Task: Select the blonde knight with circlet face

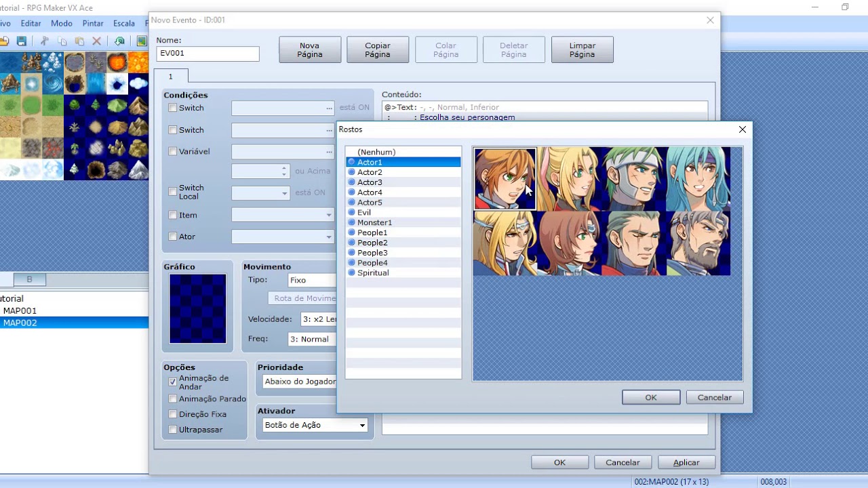Action: (505, 243)
